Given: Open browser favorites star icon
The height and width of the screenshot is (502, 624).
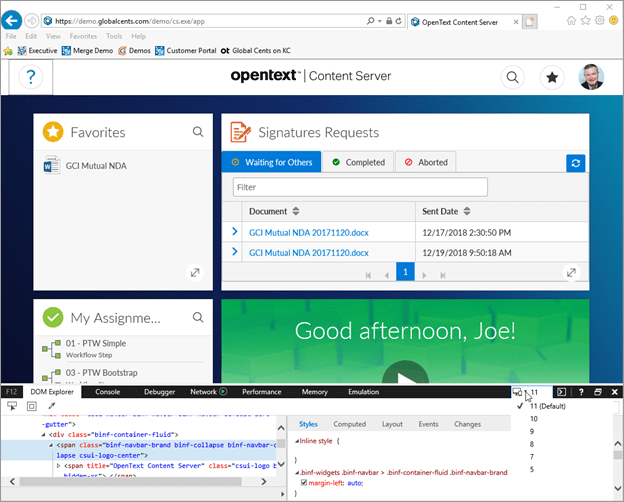Looking at the screenshot, I should [x=585, y=21].
